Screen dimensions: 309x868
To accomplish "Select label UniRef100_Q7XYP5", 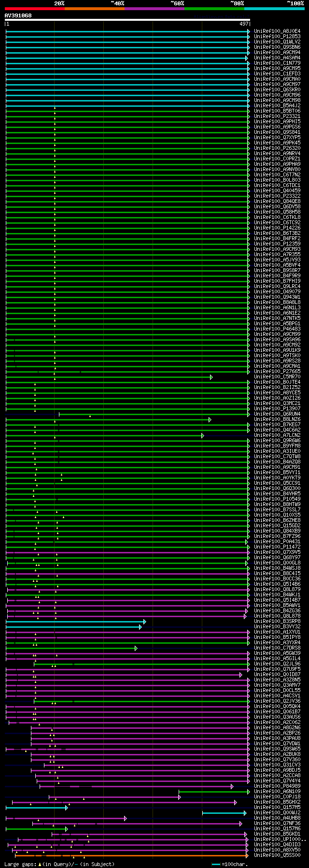I will [x=277, y=138].
